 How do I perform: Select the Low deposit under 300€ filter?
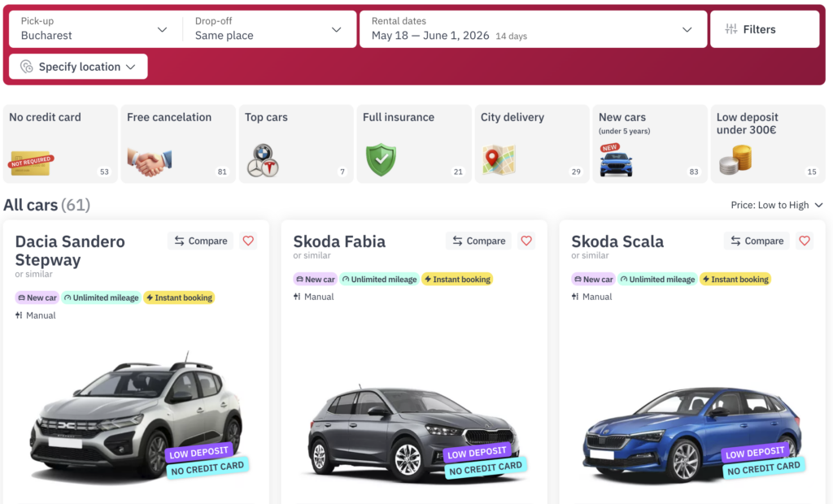[768, 143]
